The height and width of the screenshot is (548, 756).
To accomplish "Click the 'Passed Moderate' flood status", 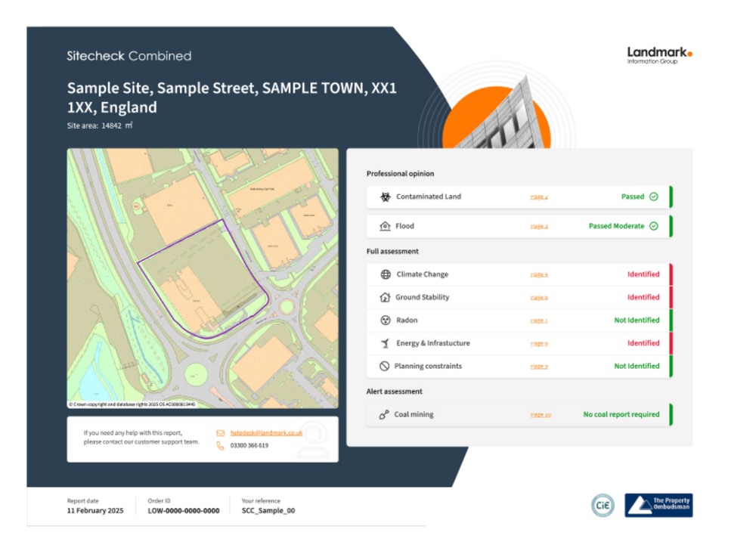I will click(x=616, y=226).
